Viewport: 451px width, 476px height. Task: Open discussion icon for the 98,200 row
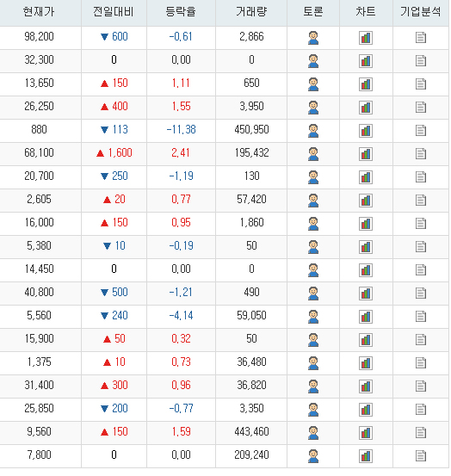(313, 38)
